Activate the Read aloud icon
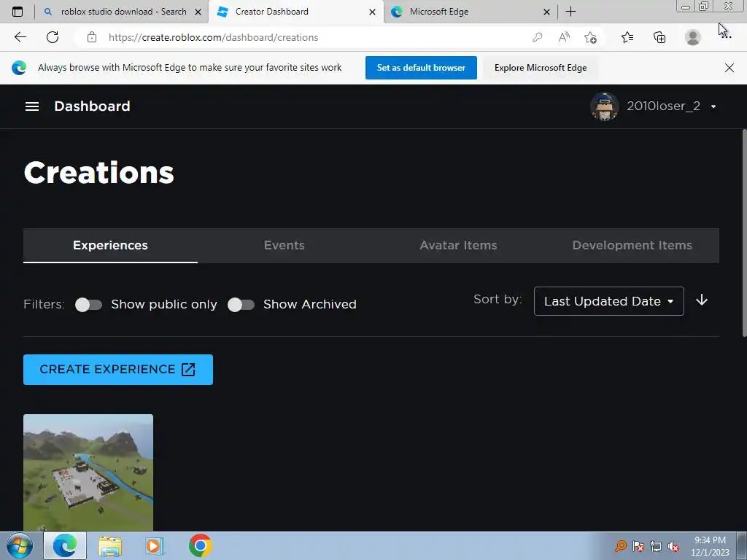This screenshot has height=560, width=747. tap(564, 37)
